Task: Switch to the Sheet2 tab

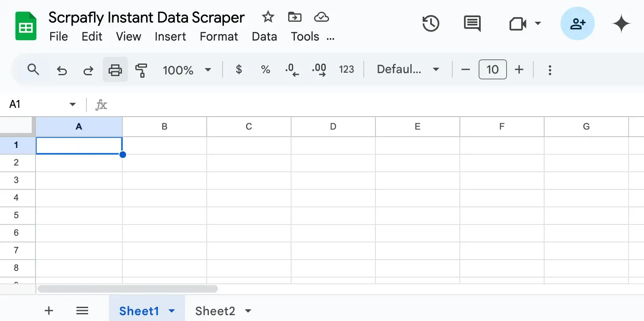Action: point(215,311)
